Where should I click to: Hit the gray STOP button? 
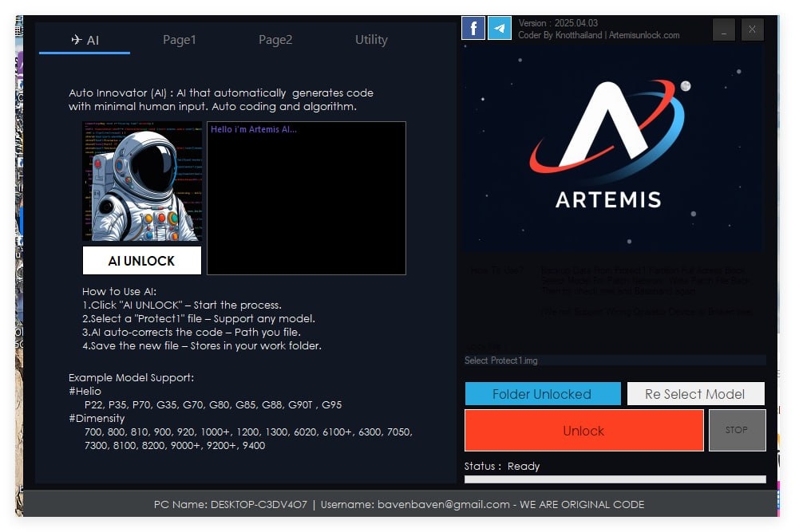tap(737, 430)
